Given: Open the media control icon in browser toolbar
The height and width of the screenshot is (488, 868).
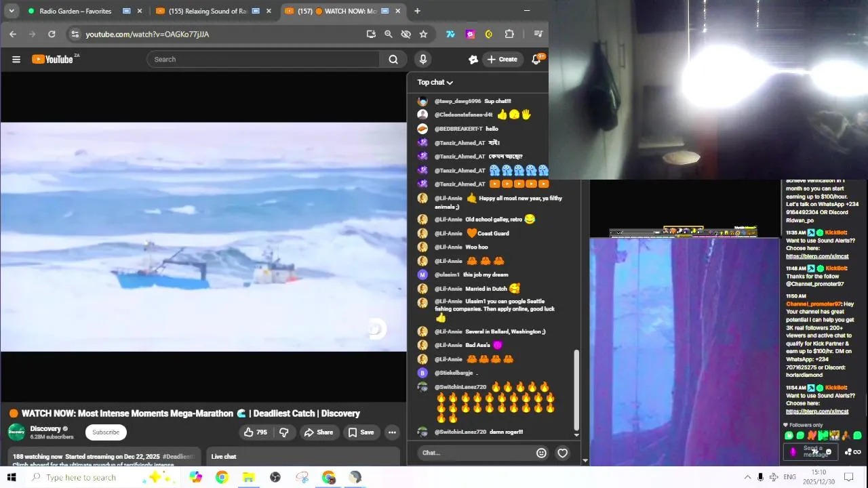Looking at the screenshot, I should tap(538, 34).
